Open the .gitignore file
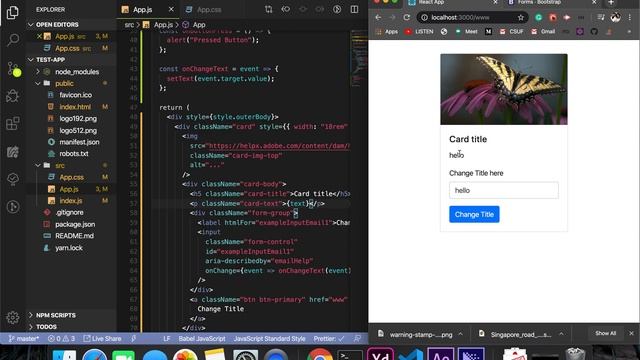640x360 pixels. point(69,212)
